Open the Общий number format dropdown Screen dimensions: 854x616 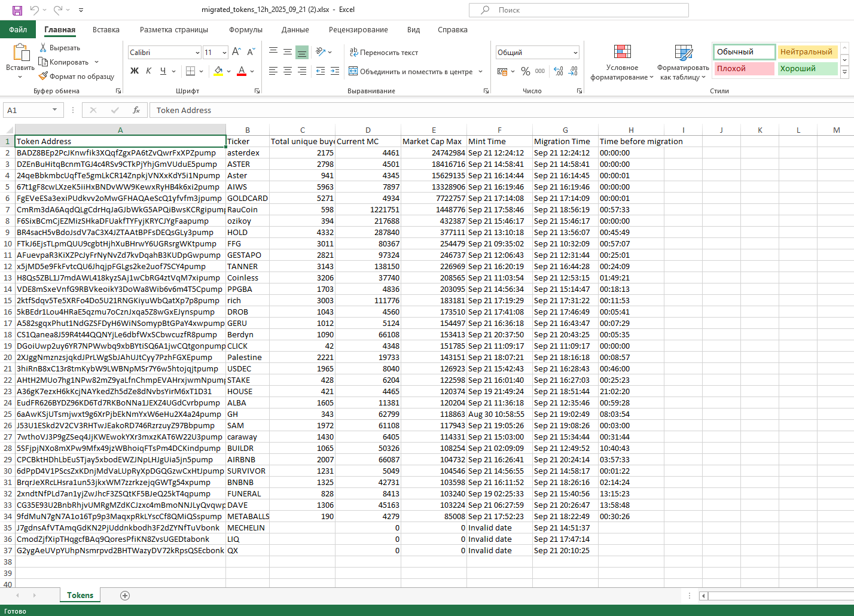pyautogui.click(x=575, y=53)
